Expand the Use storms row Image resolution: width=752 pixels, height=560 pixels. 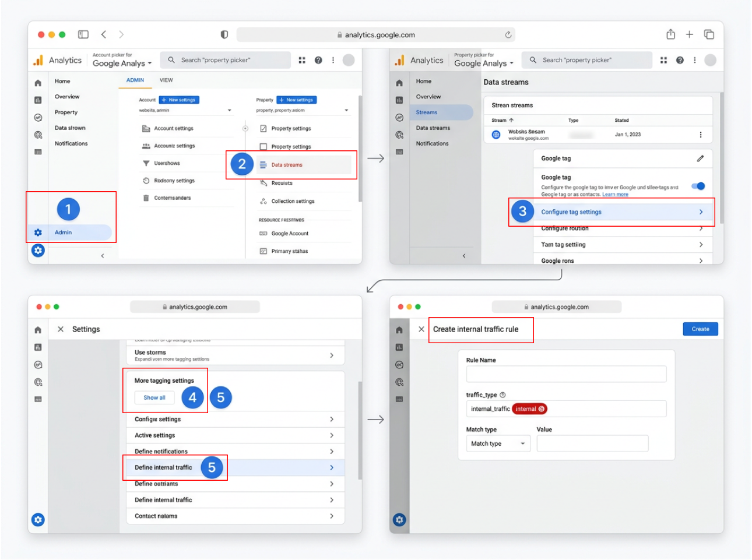pyautogui.click(x=236, y=355)
